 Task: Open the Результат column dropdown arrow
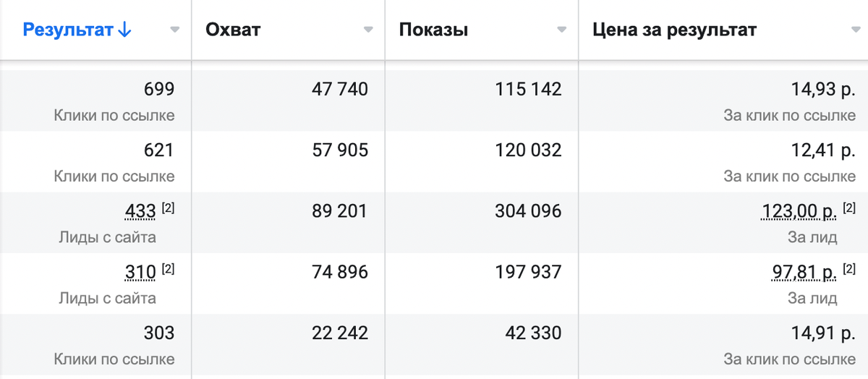click(x=174, y=30)
